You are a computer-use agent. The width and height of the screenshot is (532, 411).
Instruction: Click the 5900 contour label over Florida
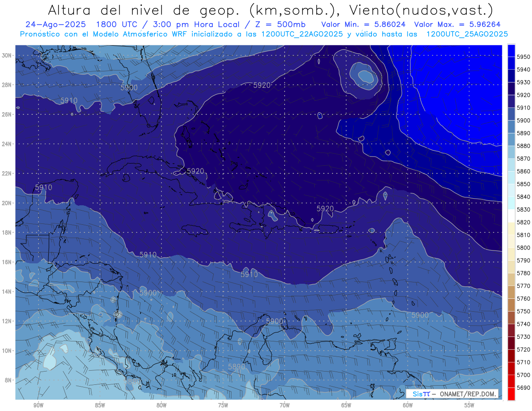point(129,88)
